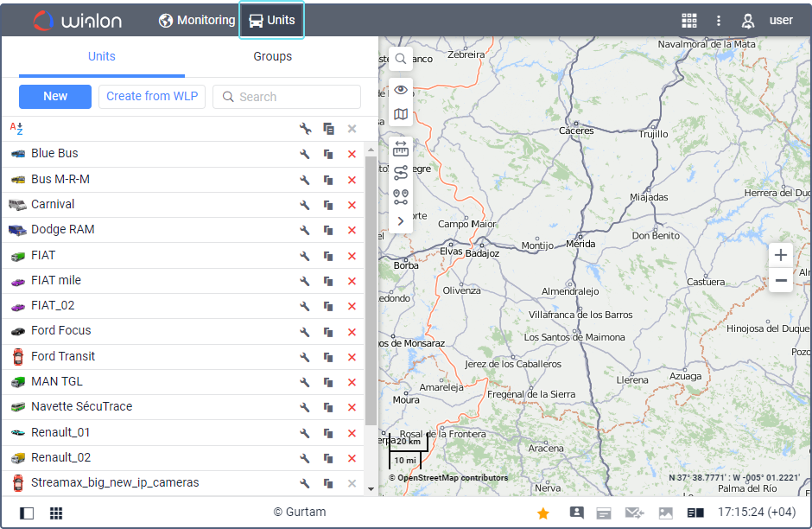Open the bottom bar grid menu icon
This screenshot has width=812, height=529.
click(x=56, y=513)
